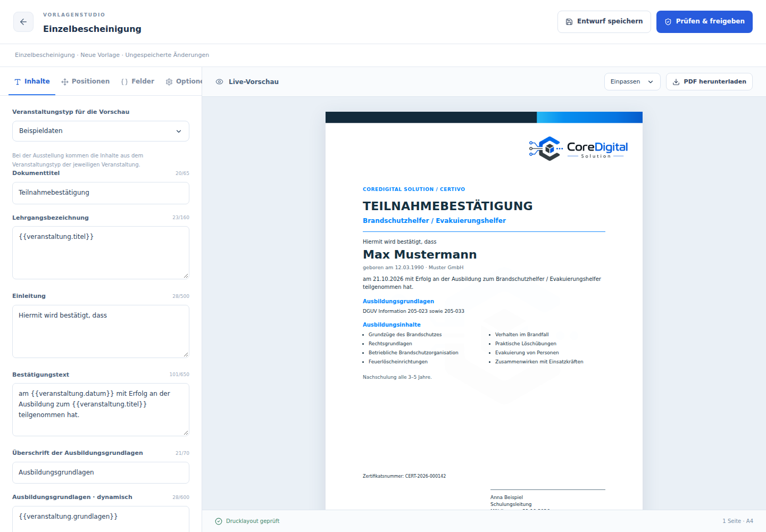Switch to the Felder tab

(138, 81)
